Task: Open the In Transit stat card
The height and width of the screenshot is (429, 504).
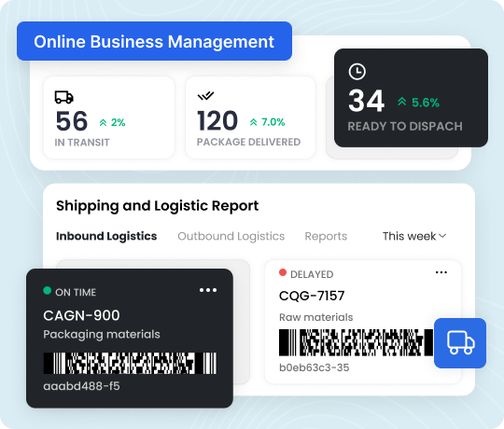Action: point(109,118)
